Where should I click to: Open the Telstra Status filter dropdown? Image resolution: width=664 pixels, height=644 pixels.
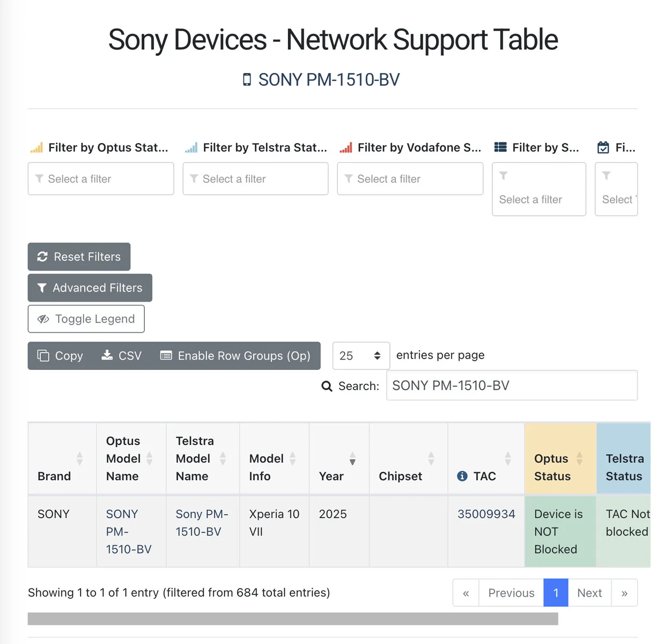click(255, 179)
